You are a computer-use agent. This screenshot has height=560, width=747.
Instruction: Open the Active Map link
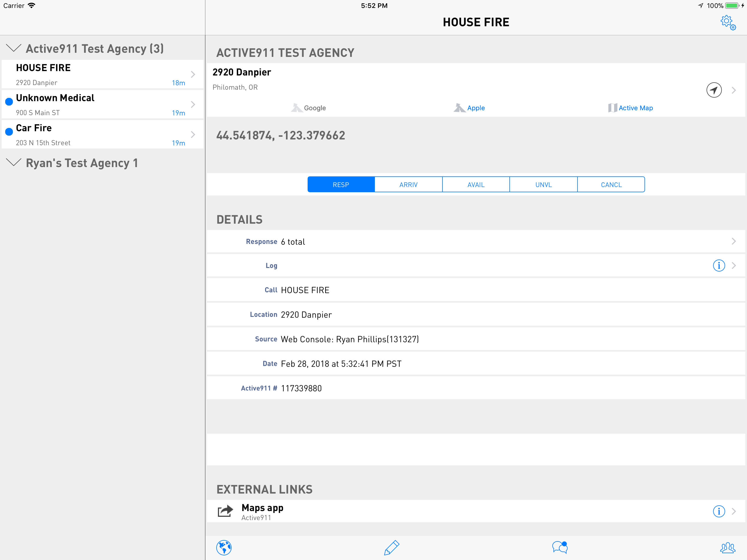click(635, 108)
